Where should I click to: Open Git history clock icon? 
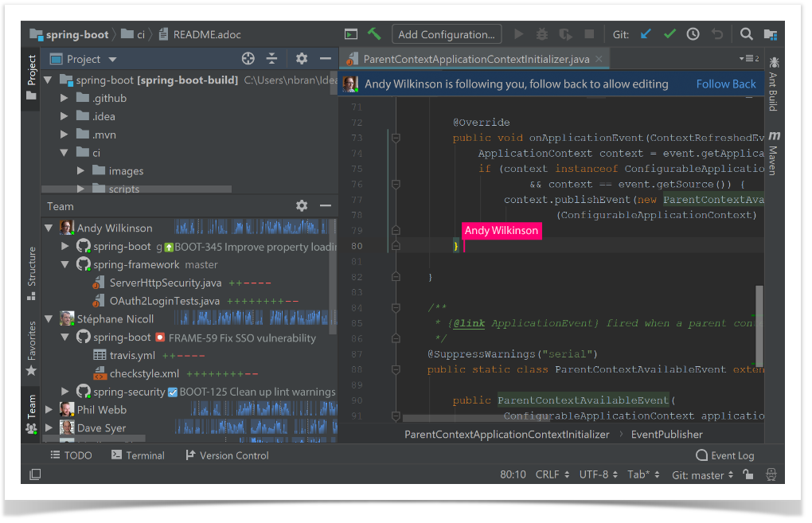tap(693, 34)
